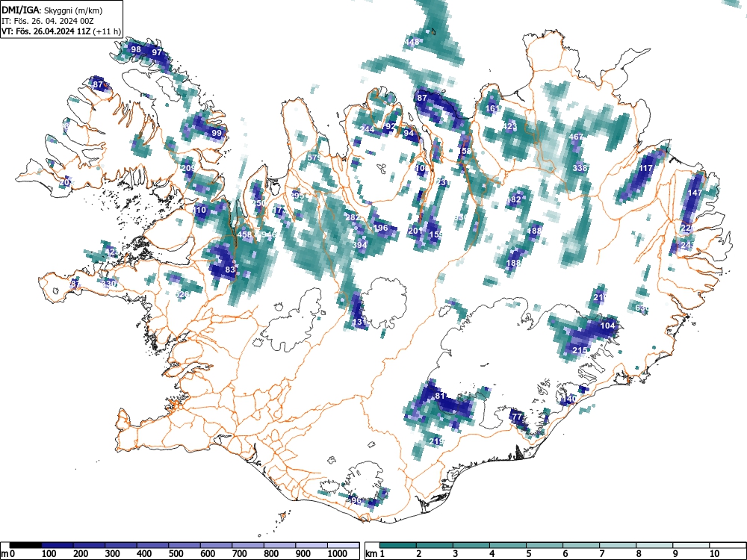The height and width of the screenshot is (560, 747).
Task: Click visibility value '110' on the map
Action: [199, 210]
